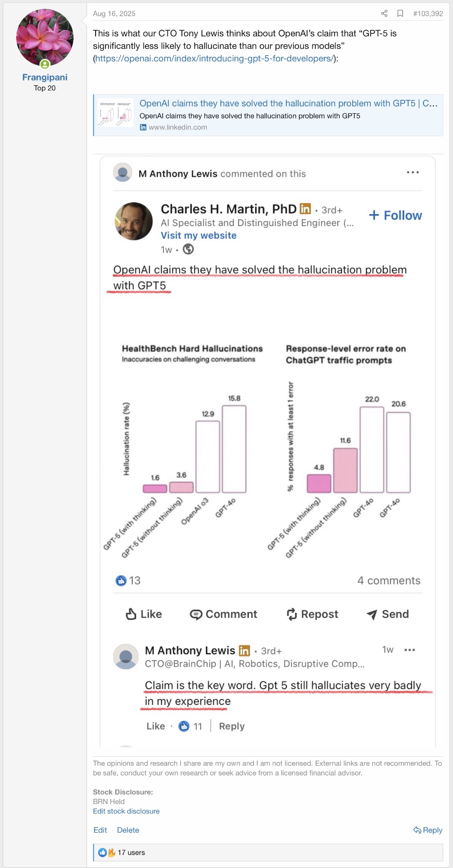
Task: Open the 4 comments link
Action: 389,581
